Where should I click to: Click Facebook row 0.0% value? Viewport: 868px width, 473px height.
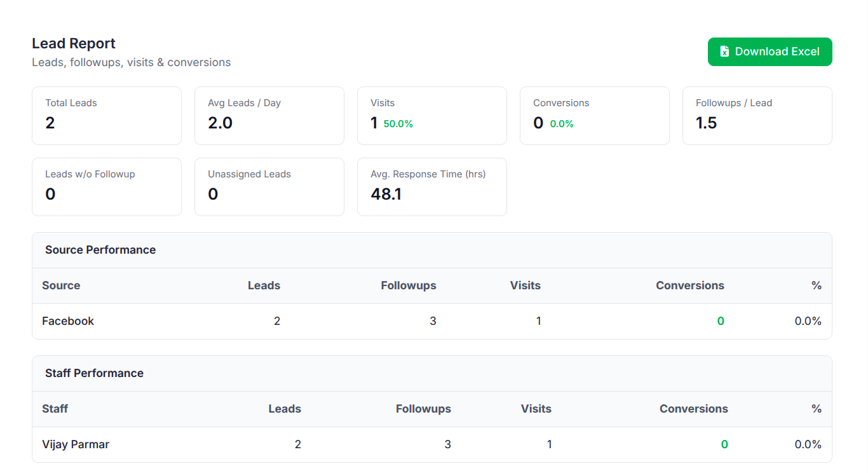coord(808,321)
